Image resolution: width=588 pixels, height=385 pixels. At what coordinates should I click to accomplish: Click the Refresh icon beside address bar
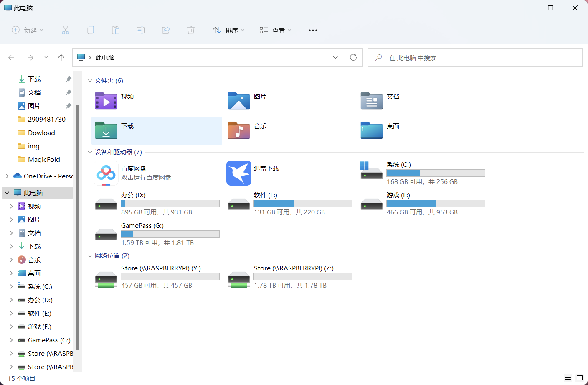click(x=353, y=57)
